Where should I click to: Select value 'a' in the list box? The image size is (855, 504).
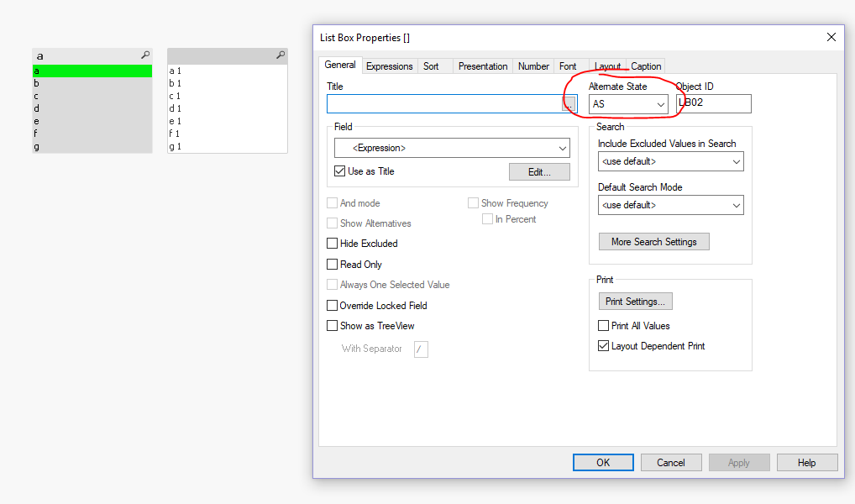click(92, 71)
